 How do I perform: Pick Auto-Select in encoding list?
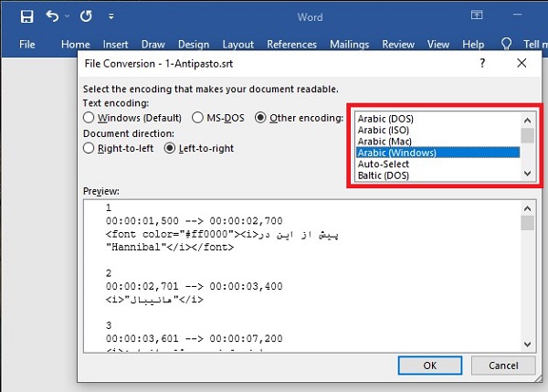pyautogui.click(x=437, y=164)
